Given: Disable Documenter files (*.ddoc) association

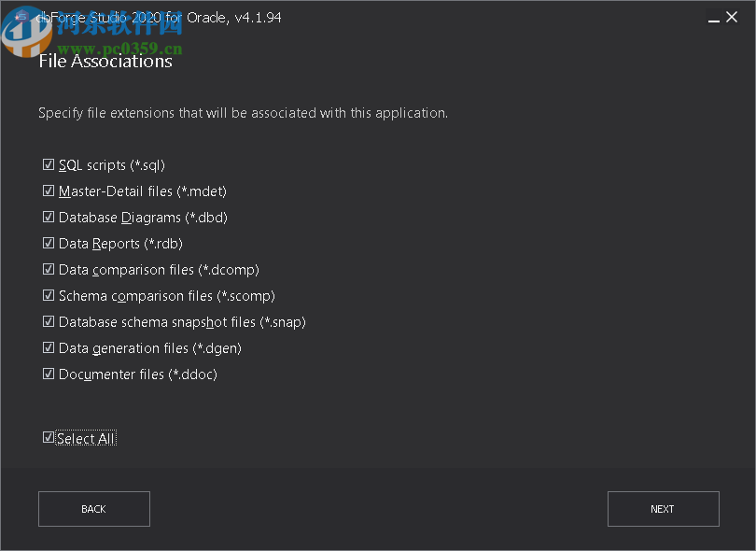Looking at the screenshot, I should coord(49,374).
